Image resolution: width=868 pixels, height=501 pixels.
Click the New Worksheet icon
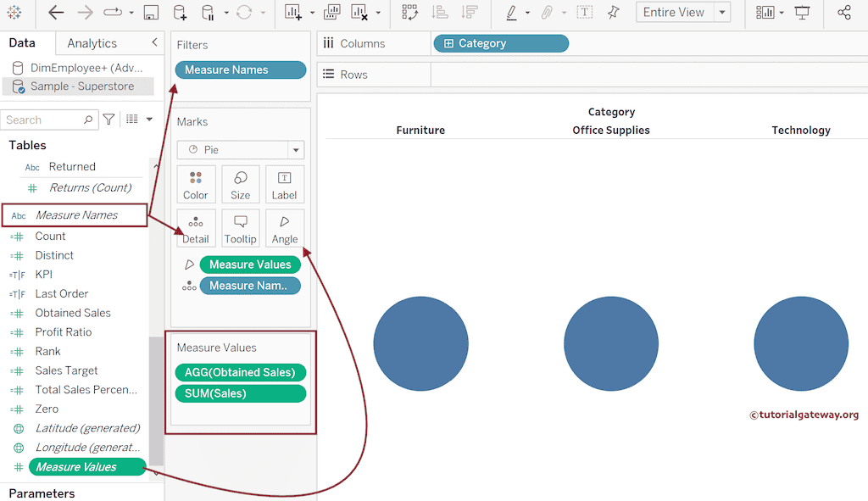tap(292, 12)
